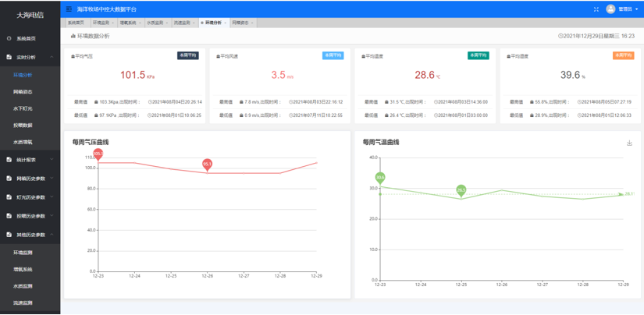This screenshot has height=315, width=644.
Task: Click the orange 本周平均 badge on humidity card
Action: (623, 55)
